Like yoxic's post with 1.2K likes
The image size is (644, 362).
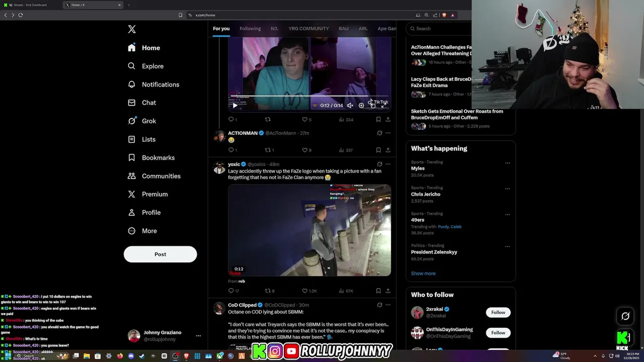click(x=309, y=291)
